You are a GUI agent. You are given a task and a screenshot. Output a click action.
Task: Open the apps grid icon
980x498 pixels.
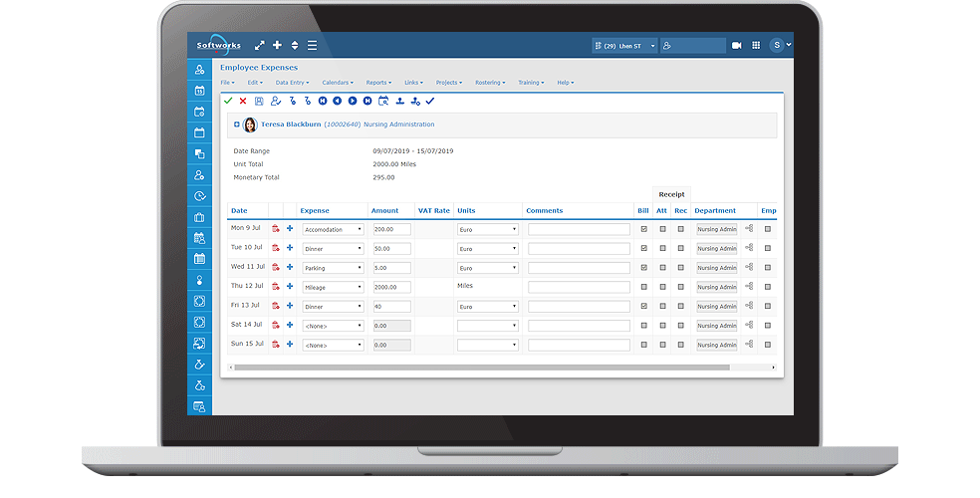pyautogui.click(x=756, y=46)
